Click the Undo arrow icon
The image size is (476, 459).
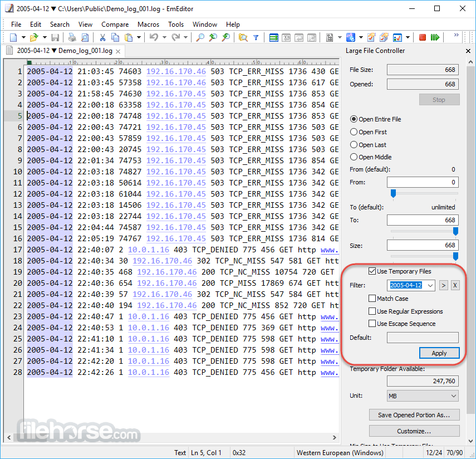(x=154, y=37)
